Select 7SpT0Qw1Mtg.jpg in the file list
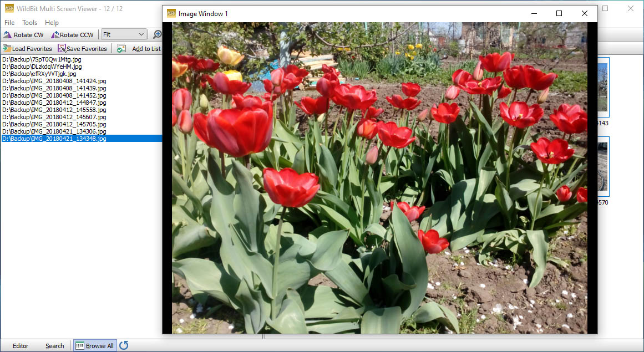The image size is (644, 352). 42,59
